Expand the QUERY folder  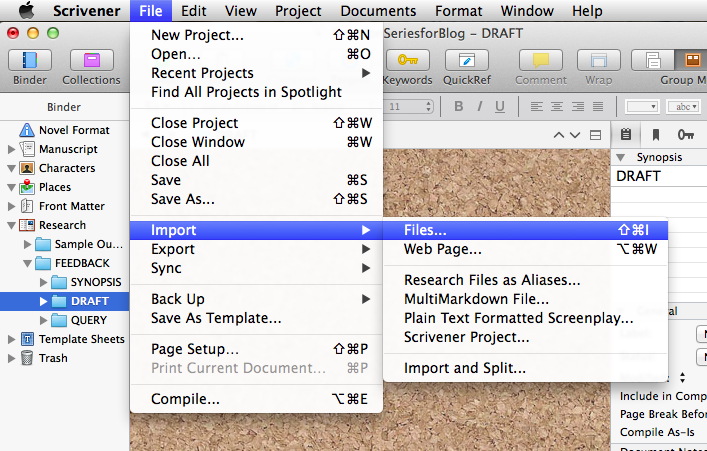click(43, 320)
